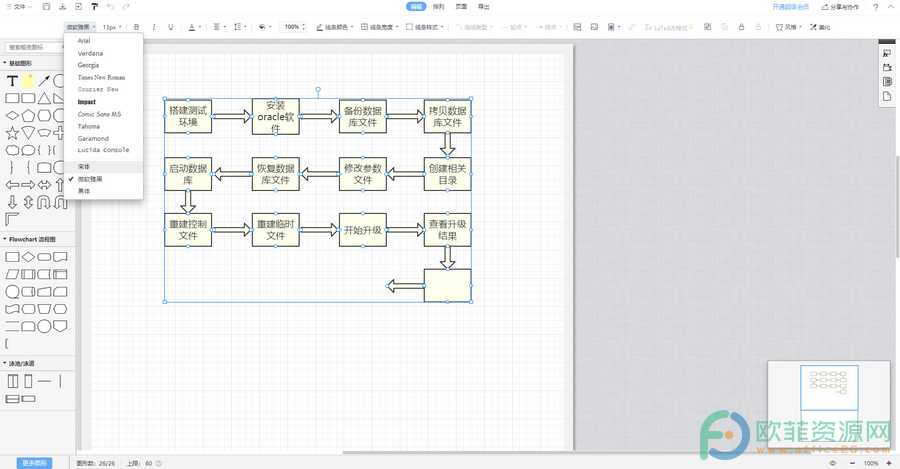The height and width of the screenshot is (469, 900).
Task: Switch to the 导出 tab
Action: (484, 7)
